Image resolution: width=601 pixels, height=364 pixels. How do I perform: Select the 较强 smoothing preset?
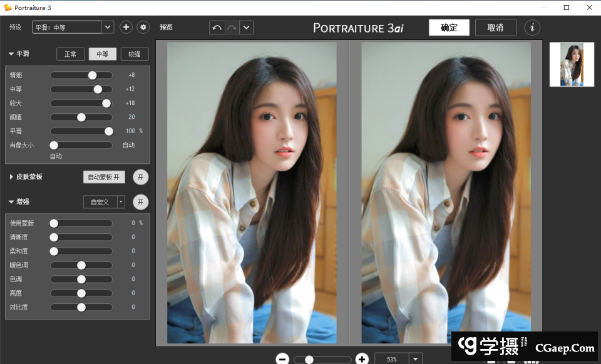click(x=135, y=54)
